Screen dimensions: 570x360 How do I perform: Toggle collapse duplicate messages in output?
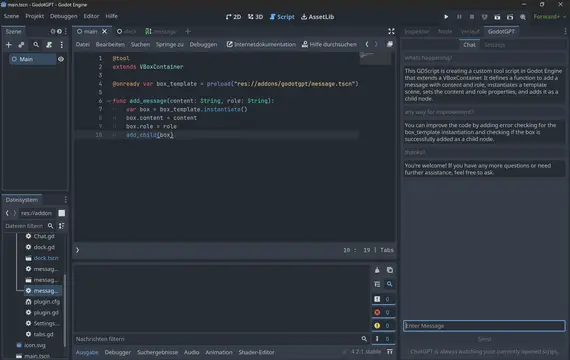click(x=377, y=284)
